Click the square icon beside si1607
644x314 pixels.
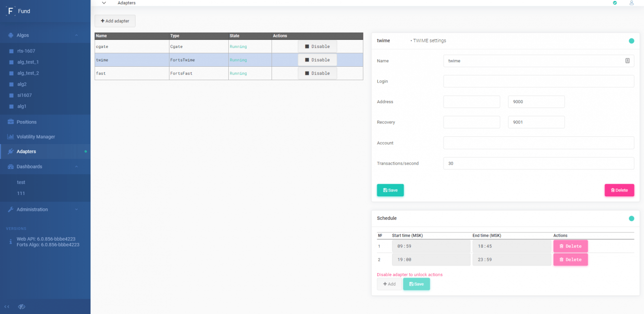click(11, 95)
